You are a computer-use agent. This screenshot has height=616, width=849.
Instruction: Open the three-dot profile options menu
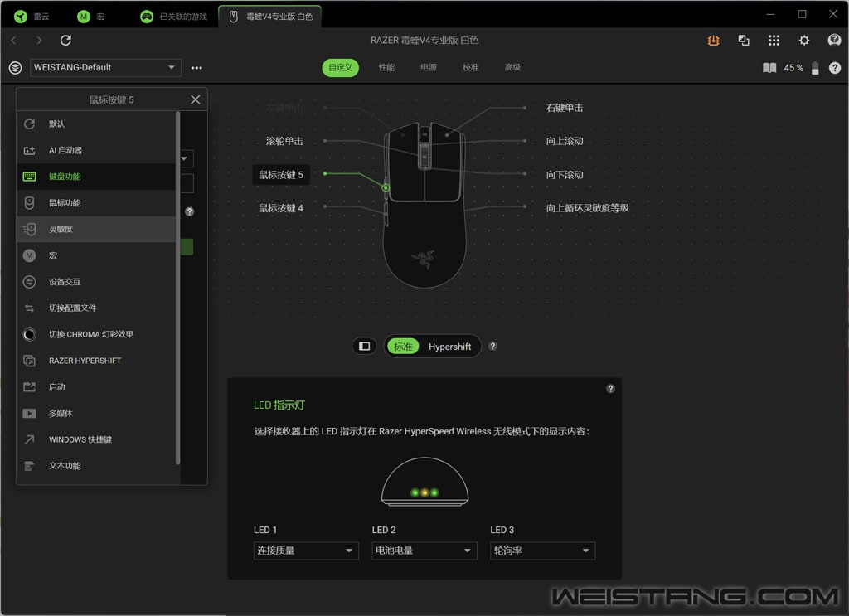pyautogui.click(x=196, y=68)
